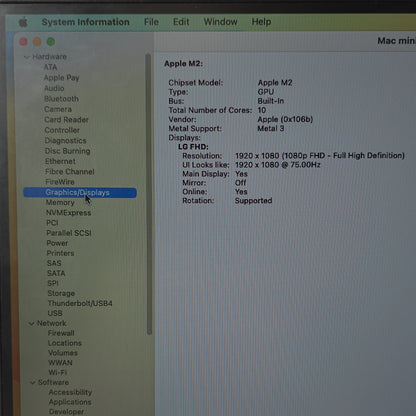Collapse the Software section chevron
This screenshot has height=416, width=416.
point(33,383)
